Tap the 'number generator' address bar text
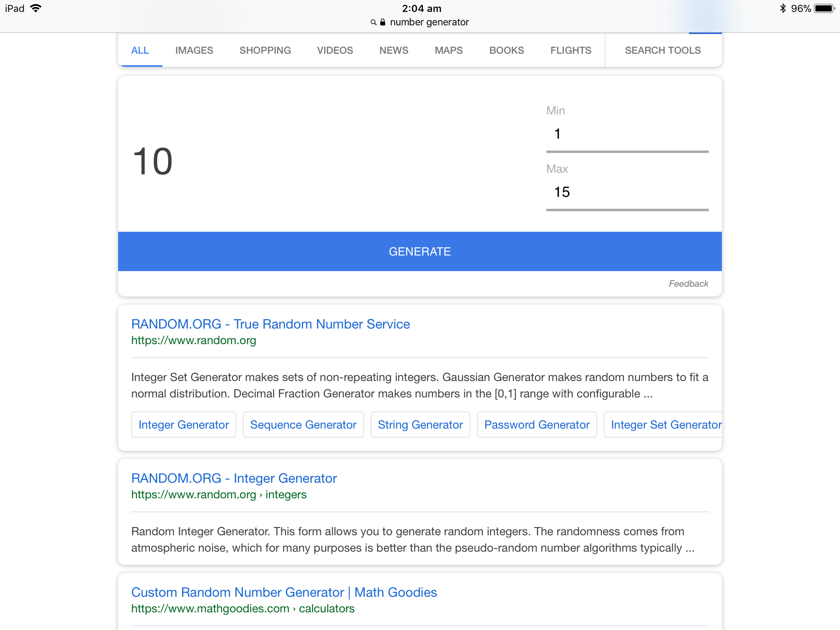The height and width of the screenshot is (630, 840). pos(429,22)
